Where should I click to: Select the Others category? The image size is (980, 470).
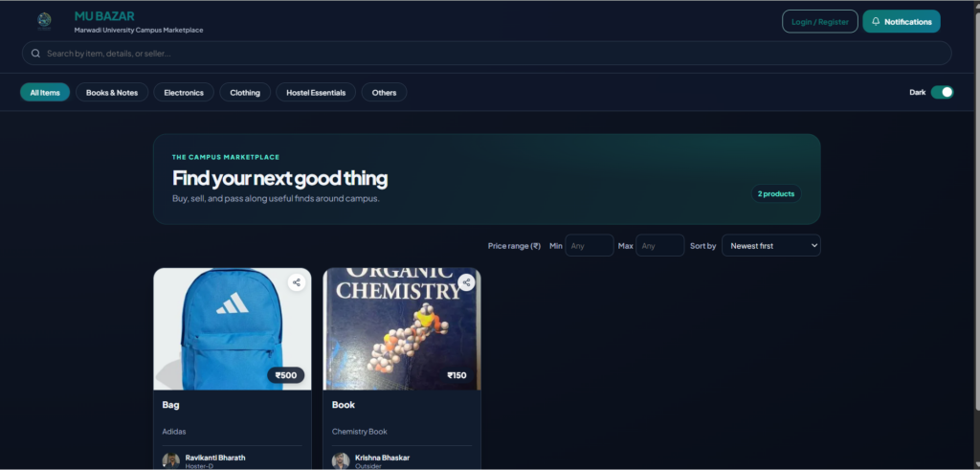pos(384,93)
